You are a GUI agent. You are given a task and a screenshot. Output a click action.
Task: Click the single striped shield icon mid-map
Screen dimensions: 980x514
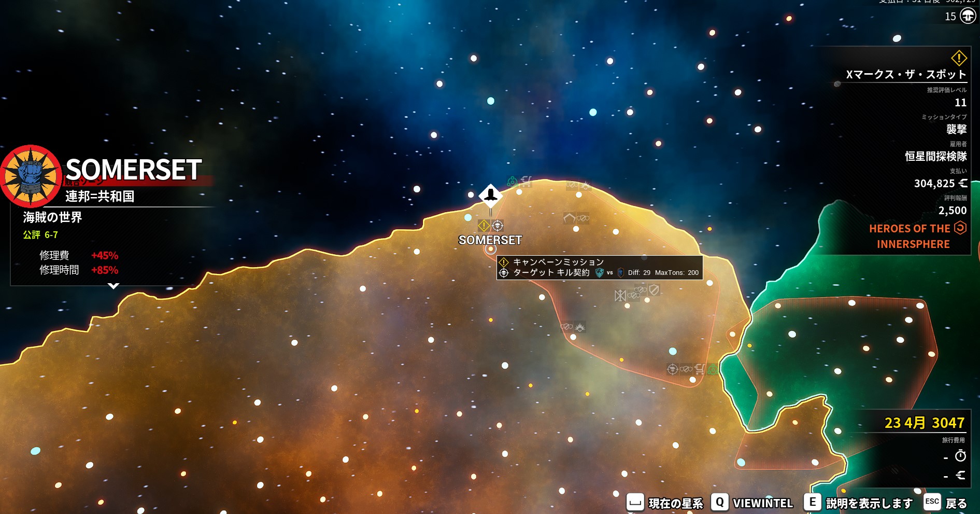click(655, 290)
